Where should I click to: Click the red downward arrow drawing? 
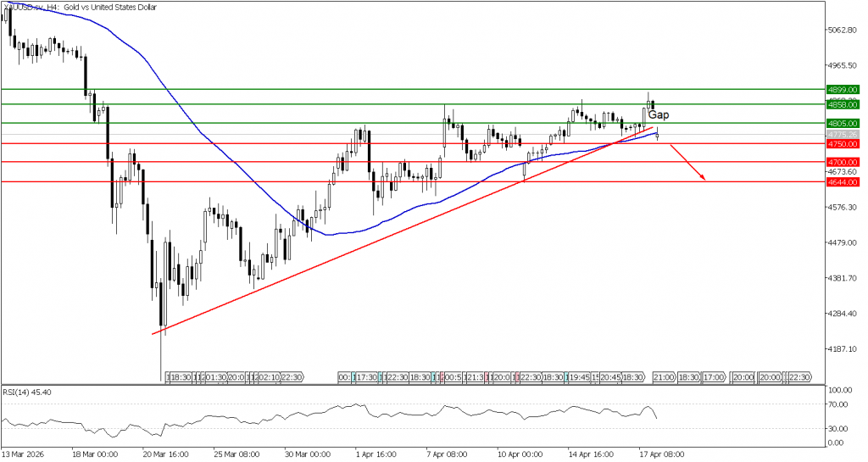[688, 163]
